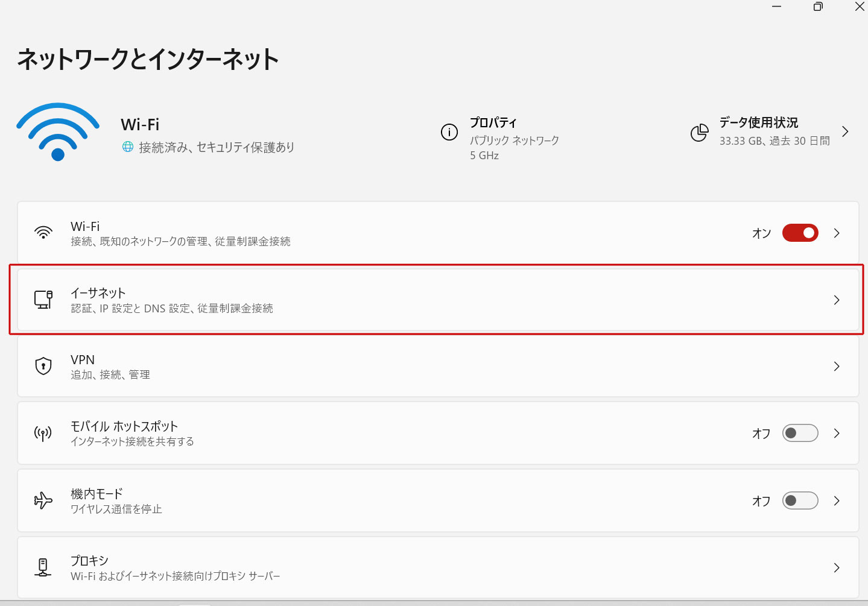Open データ使用状況 details

click(x=759, y=123)
